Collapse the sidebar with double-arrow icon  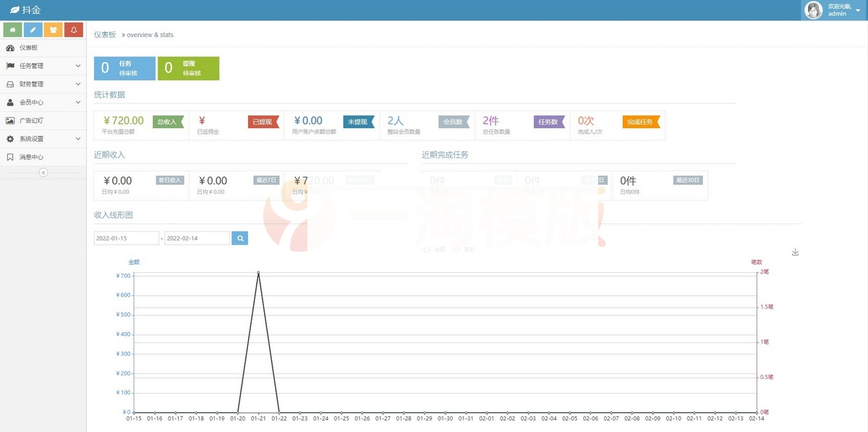pyautogui.click(x=43, y=173)
